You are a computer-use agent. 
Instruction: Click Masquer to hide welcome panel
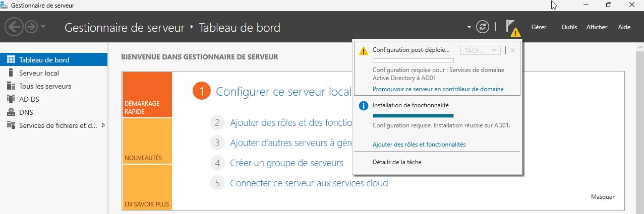click(x=602, y=197)
